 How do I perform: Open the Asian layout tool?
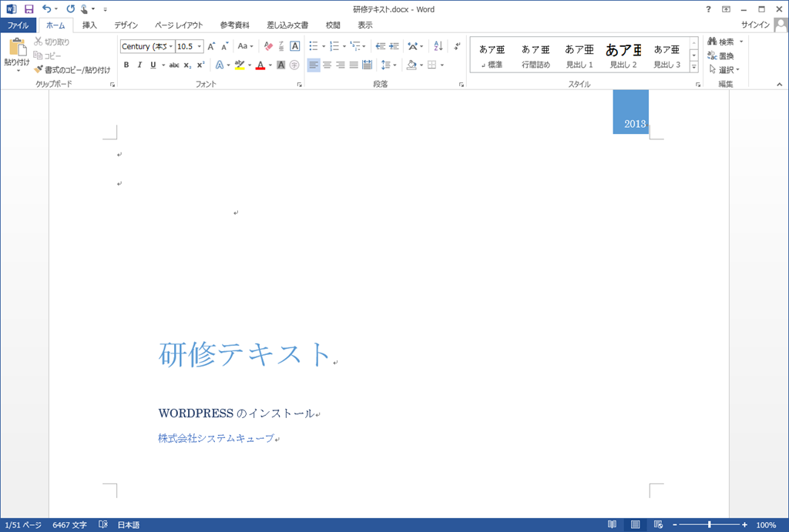tap(413, 46)
